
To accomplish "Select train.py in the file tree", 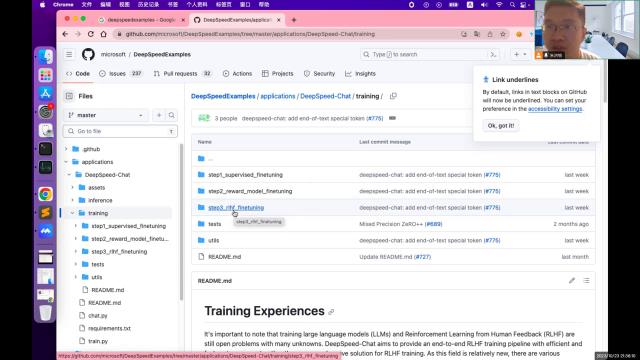I will (x=98, y=341).
